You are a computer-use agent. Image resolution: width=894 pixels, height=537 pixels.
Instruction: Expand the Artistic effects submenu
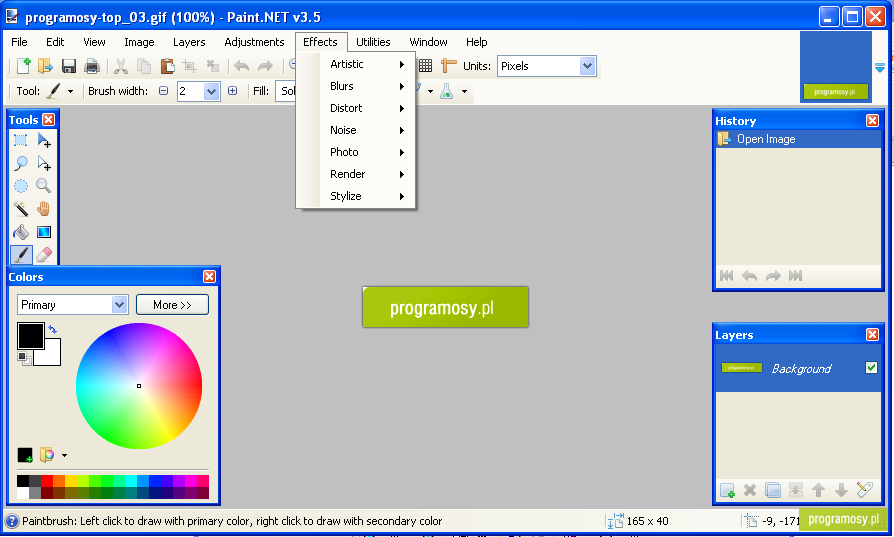pyautogui.click(x=367, y=64)
